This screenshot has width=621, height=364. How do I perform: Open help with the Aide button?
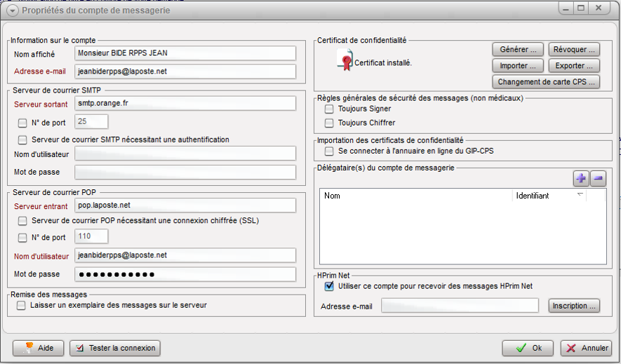coord(39,348)
